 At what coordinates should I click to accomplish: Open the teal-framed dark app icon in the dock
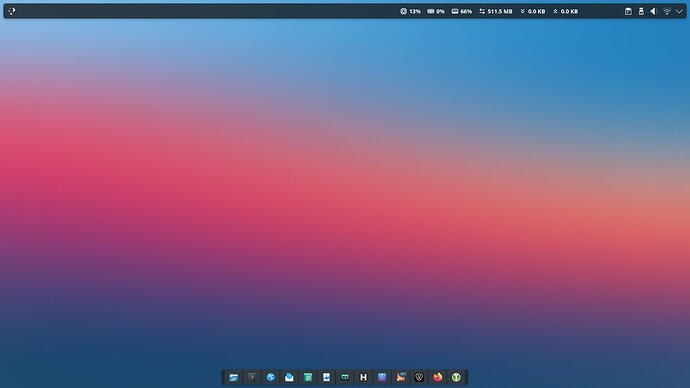coord(345,377)
